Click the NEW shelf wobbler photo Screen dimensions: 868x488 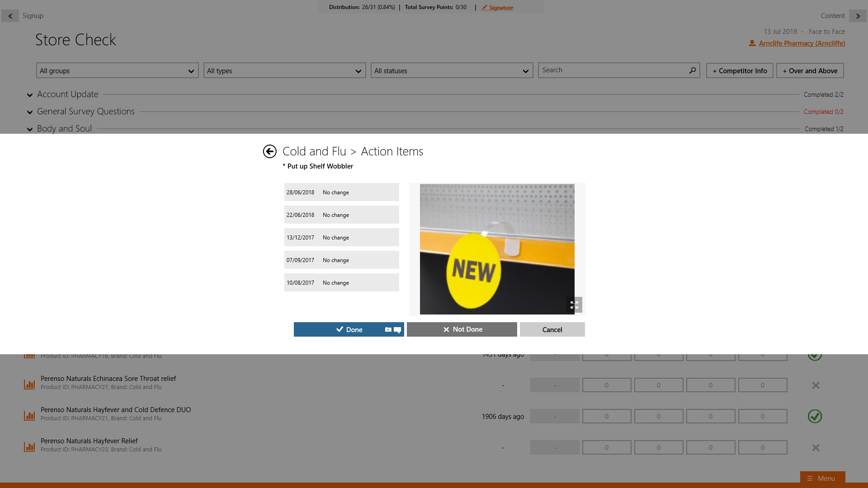[496, 249]
